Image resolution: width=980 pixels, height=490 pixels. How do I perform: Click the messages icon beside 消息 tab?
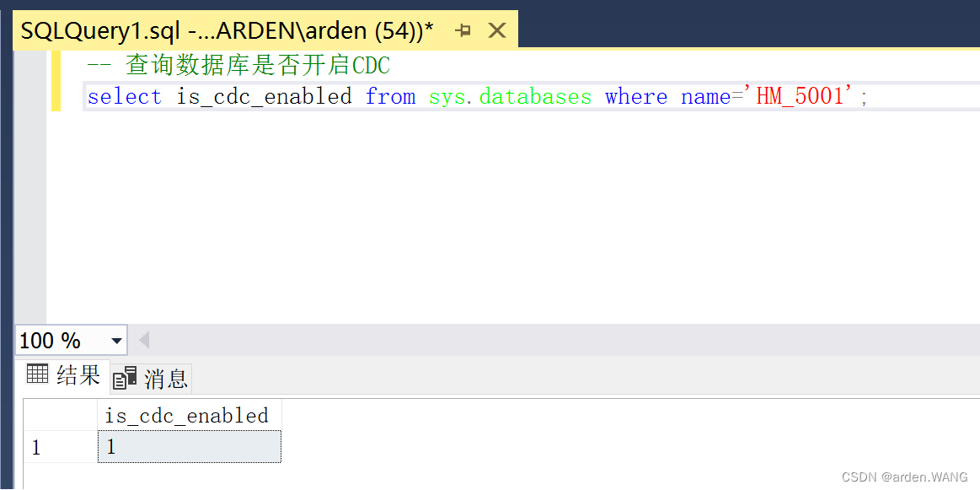[123, 378]
